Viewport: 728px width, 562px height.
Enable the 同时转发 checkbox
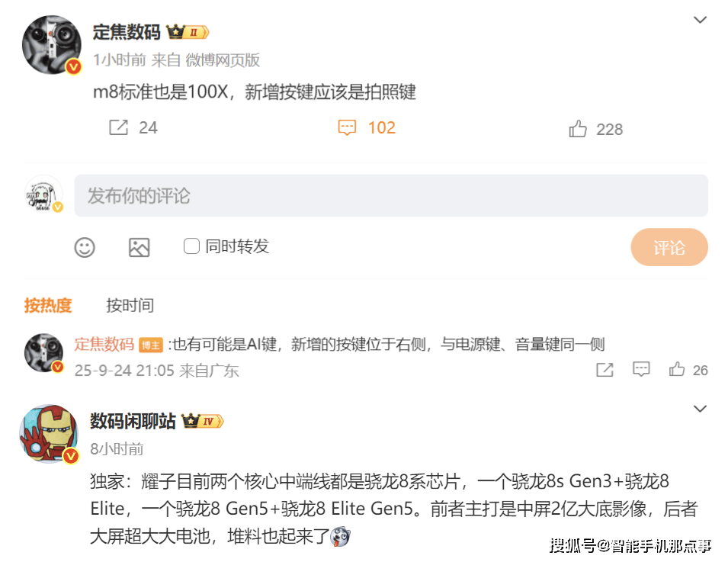click(x=191, y=246)
